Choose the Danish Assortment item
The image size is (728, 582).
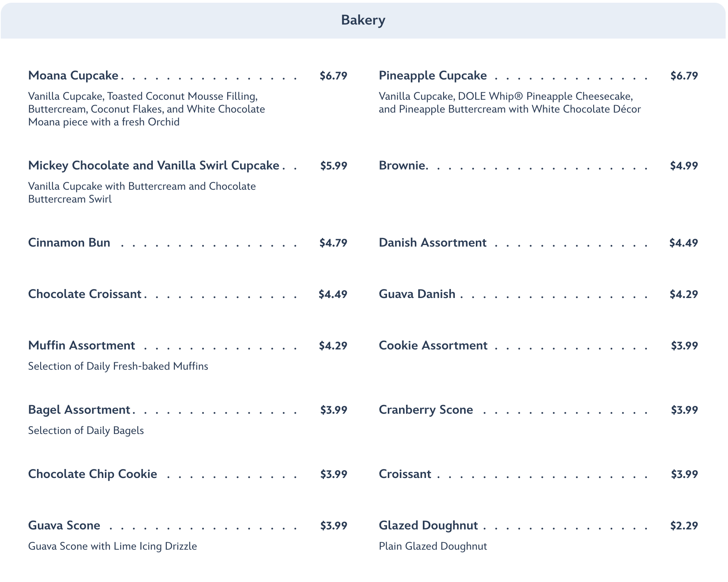point(433,243)
